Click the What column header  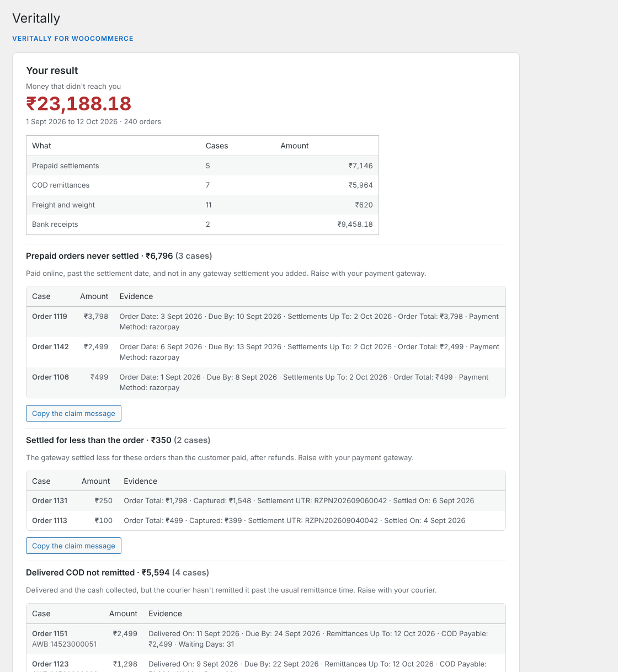[41, 146]
